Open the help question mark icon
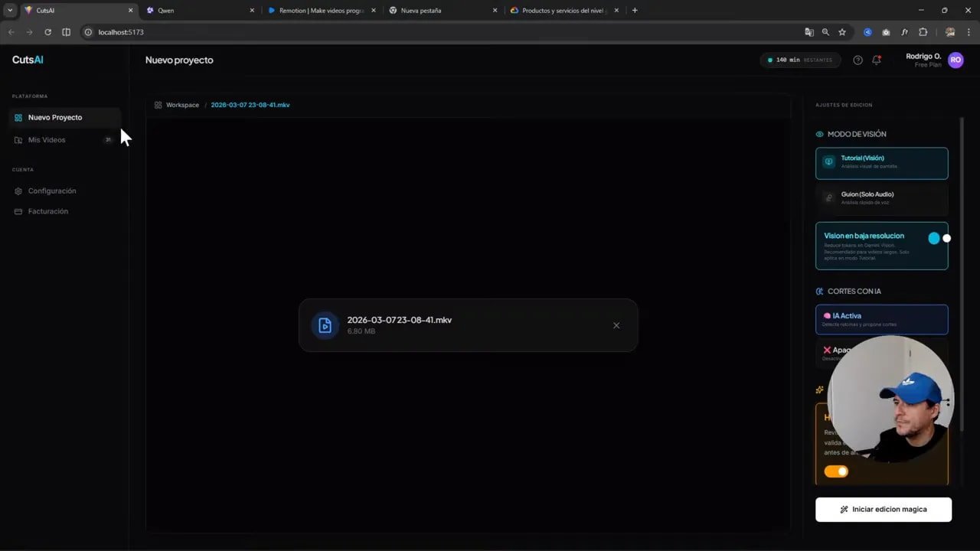 pos(857,60)
